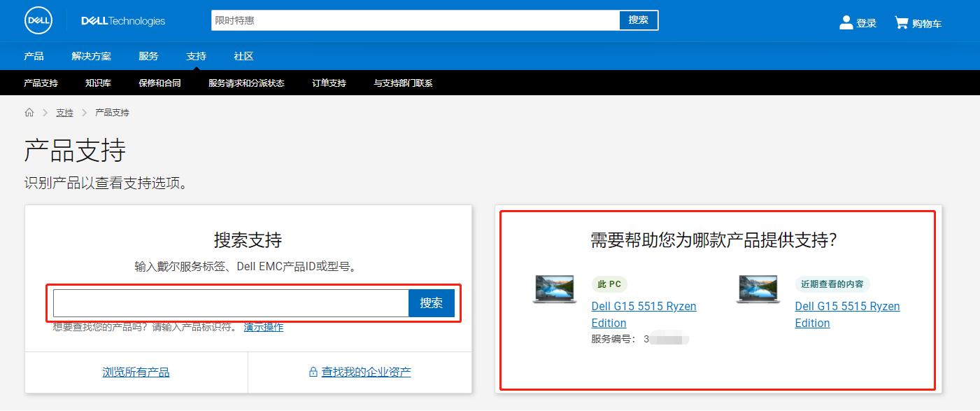Click the home icon in the breadcrumb
The height and width of the screenshot is (411, 980).
point(29,112)
